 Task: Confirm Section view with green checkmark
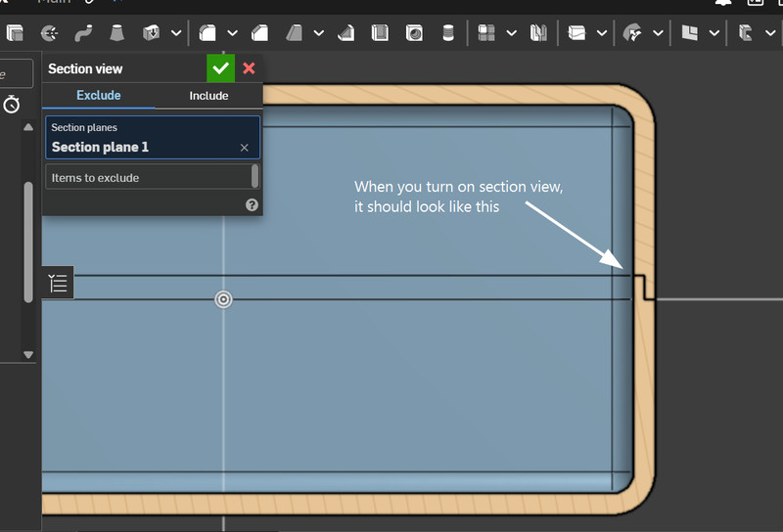click(x=221, y=68)
